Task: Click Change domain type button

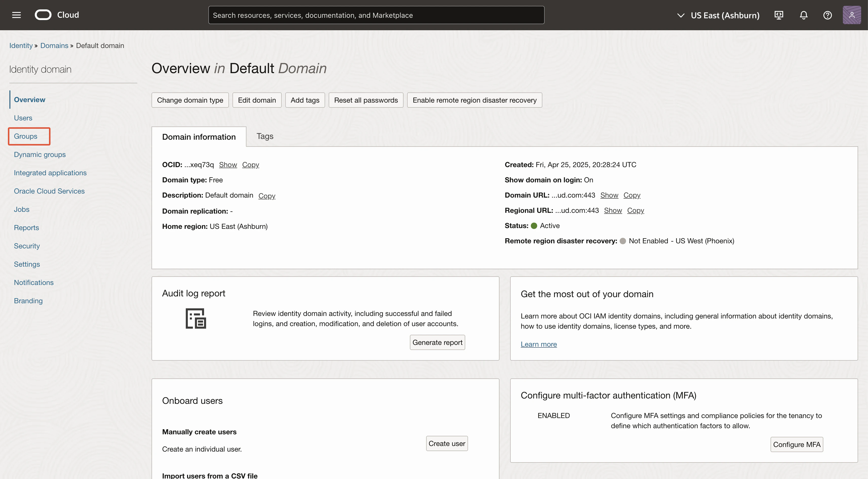Action: pyautogui.click(x=190, y=100)
